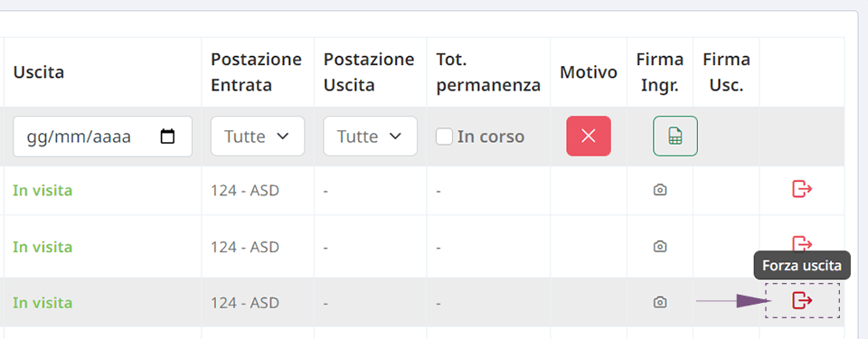The width and height of the screenshot is (868, 339).
Task: Click the Tot. permanenza column header
Action: pos(488,72)
